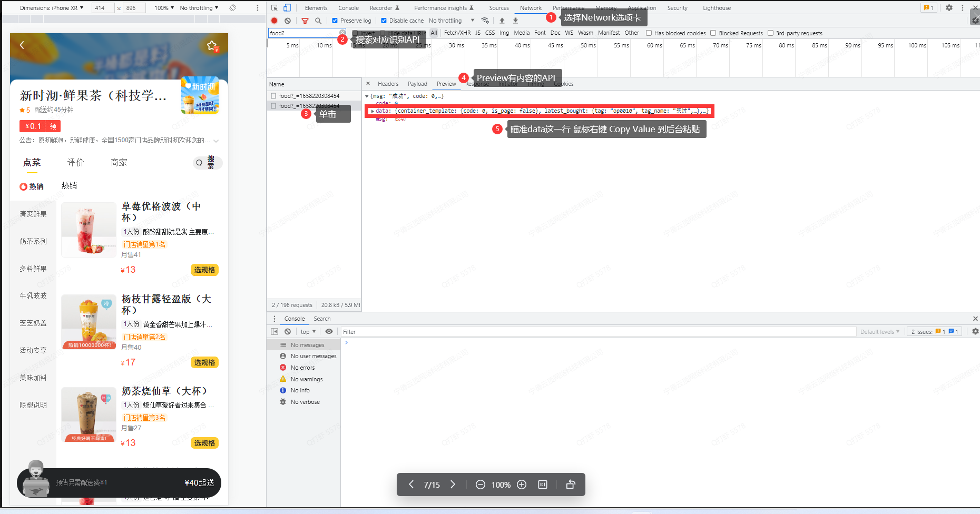The height and width of the screenshot is (514, 980).
Task: Switch to the Sources tab
Action: pos(499,8)
